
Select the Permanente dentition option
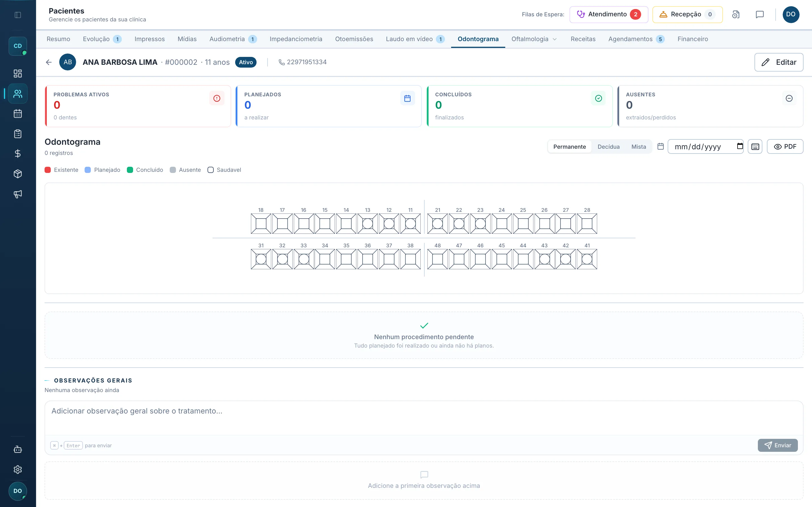tap(570, 146)
